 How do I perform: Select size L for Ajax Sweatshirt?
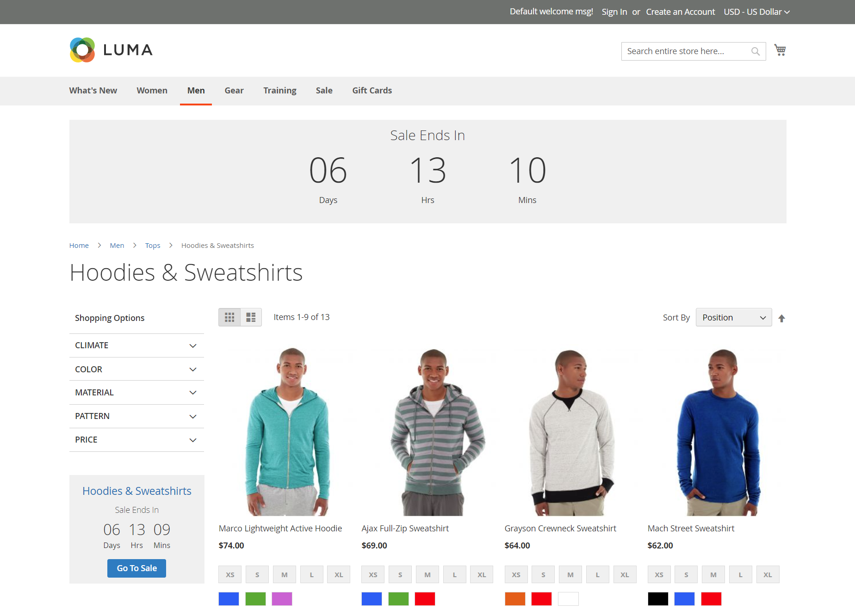pyautogui.click(x=455, y=575)
